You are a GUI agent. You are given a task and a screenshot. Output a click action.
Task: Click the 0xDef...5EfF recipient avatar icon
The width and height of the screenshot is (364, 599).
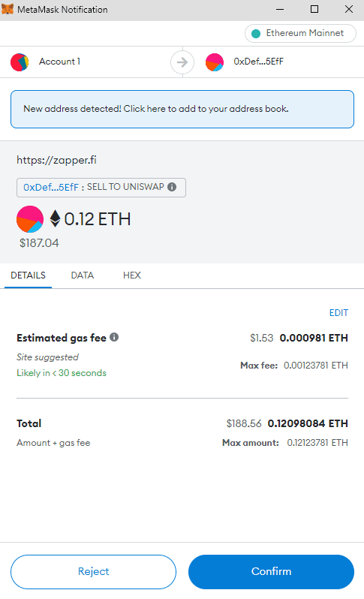(215, 62)
